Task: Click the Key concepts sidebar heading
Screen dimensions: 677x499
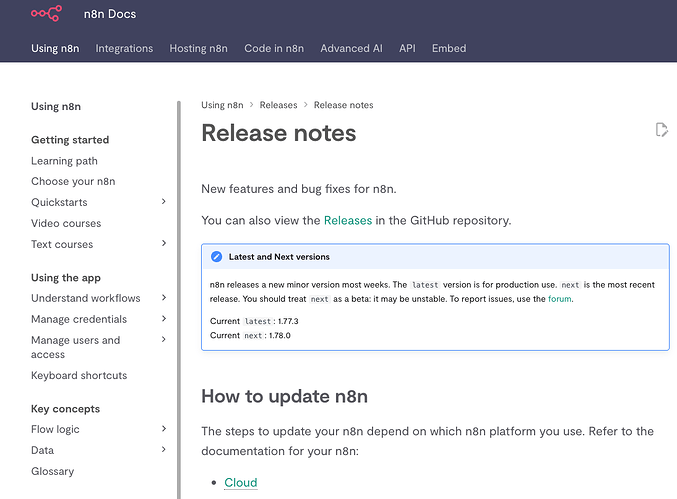Action: pyautogui.click(x=65, y=409)
